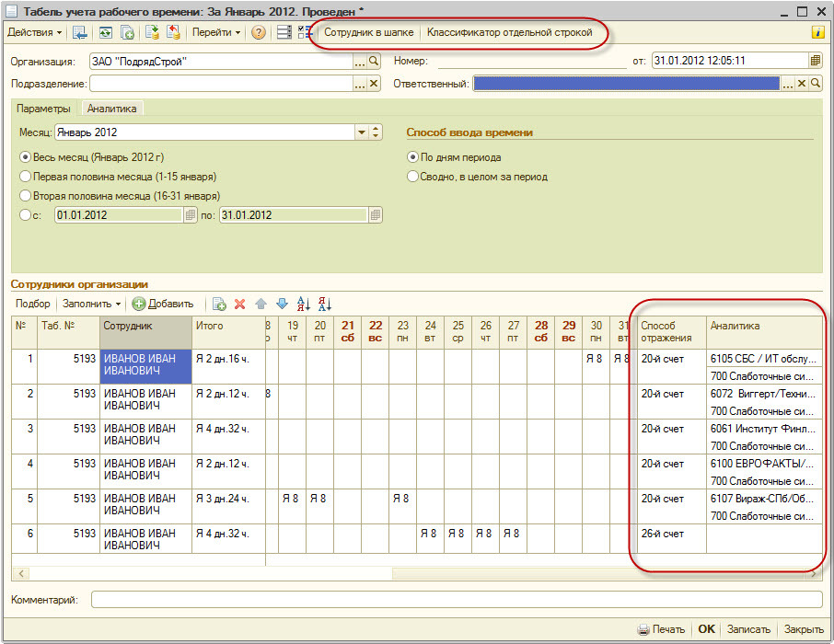834x644 pixels.
Task: Clear the Ответственный field with the X
Action: [802, 84]
